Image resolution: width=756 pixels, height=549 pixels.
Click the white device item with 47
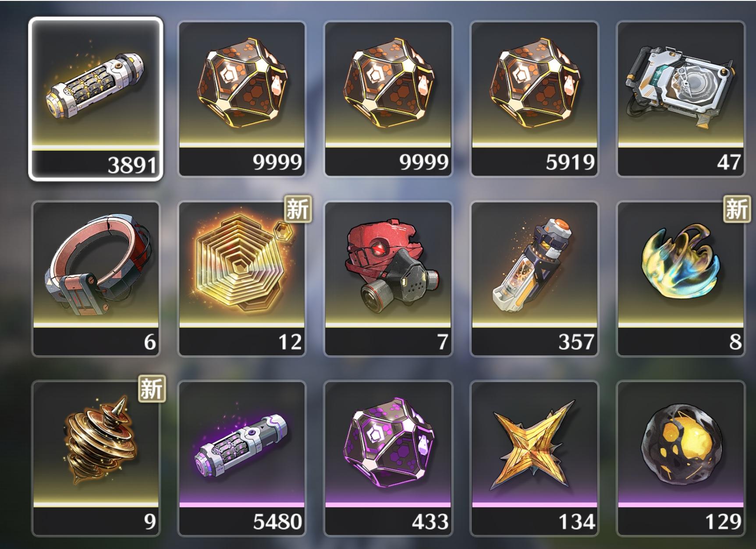(680, 99)
